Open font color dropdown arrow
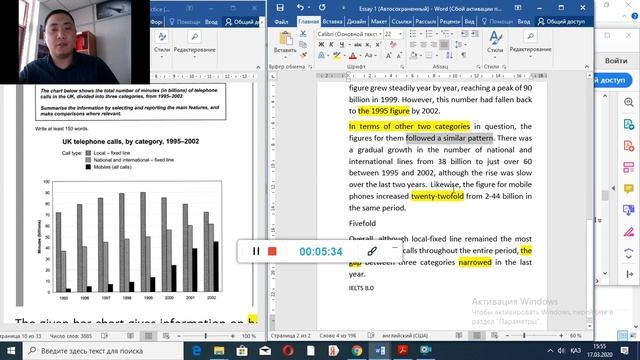The image size is (640, 360). coord(361,56)
